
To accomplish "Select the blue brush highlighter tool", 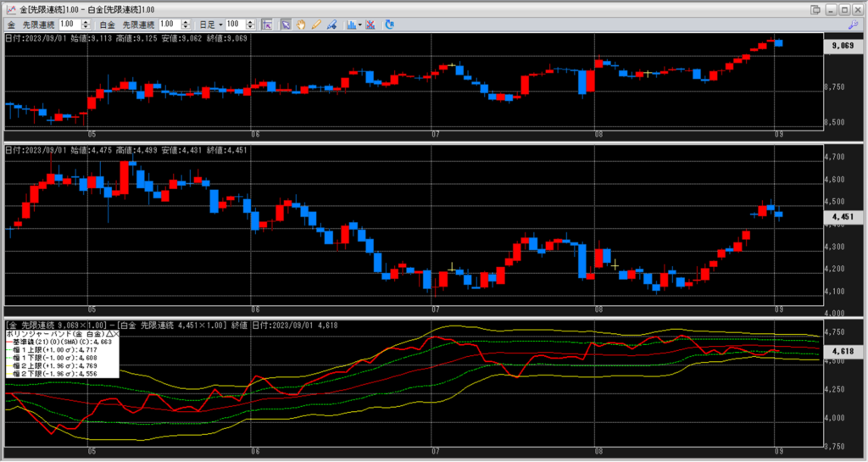I will click(x=331, y=25).
